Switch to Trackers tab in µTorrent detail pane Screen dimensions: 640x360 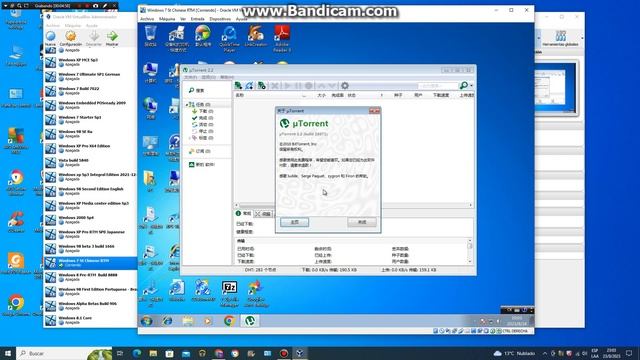coord(263,214)
